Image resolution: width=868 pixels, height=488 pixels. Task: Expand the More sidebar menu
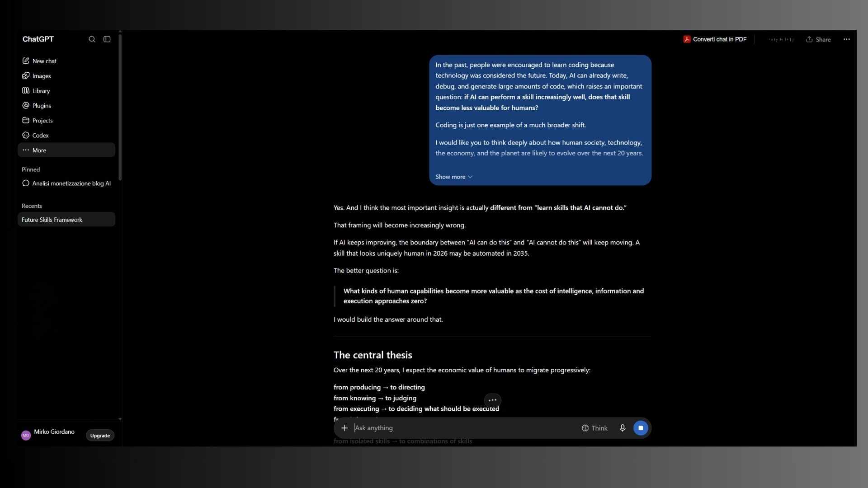click(x=66, y=150)
